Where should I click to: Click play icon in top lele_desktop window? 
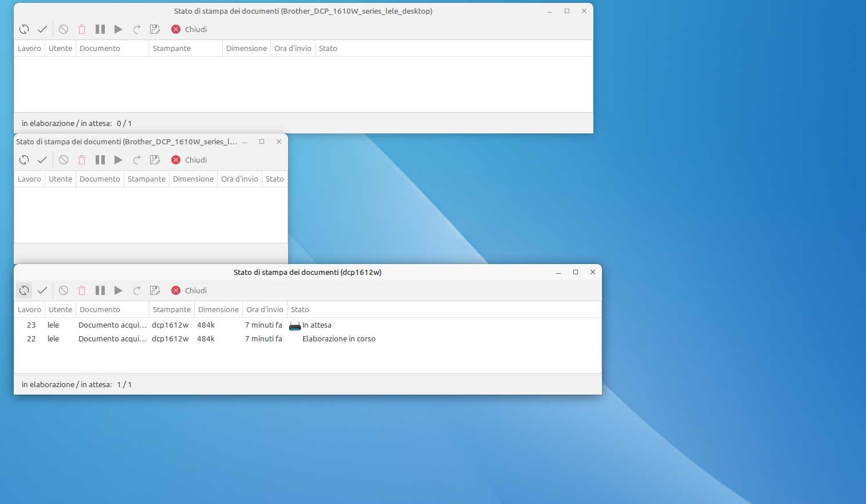coord(119,29)
